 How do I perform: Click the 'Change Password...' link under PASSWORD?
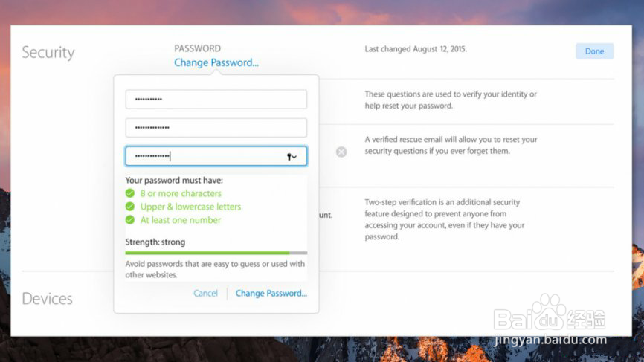tap(216, 63)
